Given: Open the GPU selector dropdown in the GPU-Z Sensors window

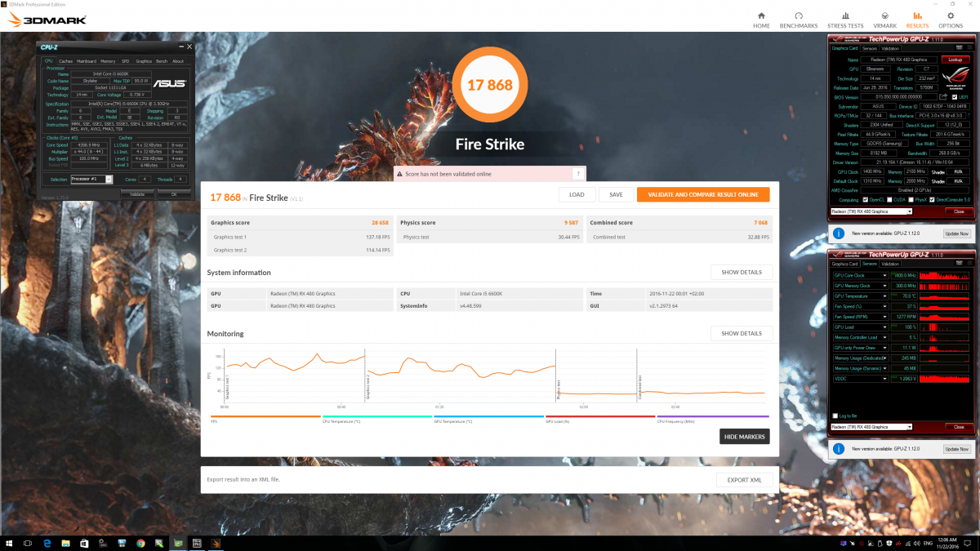Looking at the screenshot, I should (x=871, y=427).
